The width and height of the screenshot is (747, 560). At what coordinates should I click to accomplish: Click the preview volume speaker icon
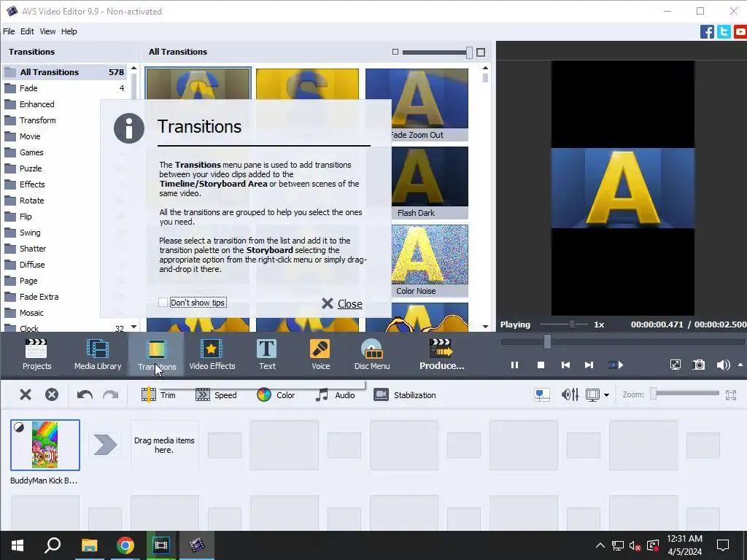[723, 365]
